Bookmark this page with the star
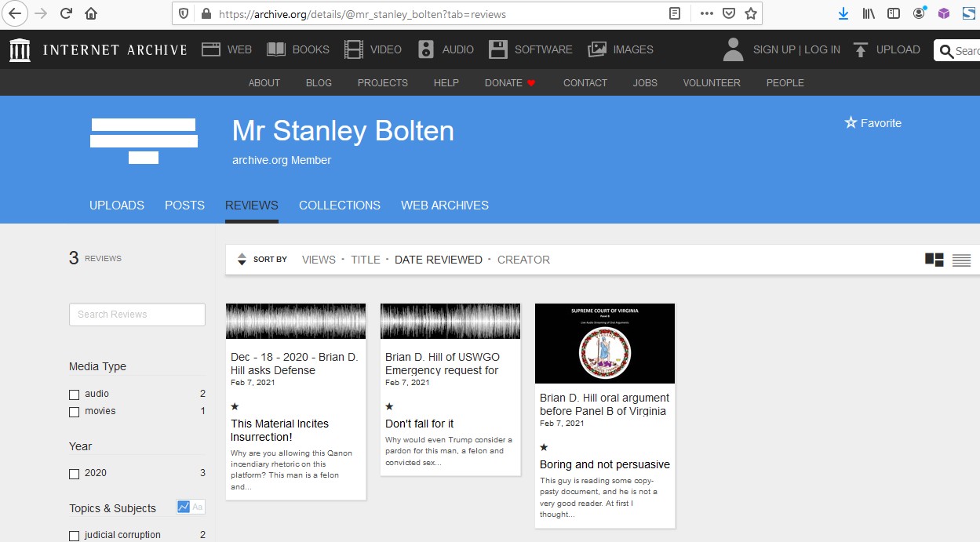The height and width of the screenshot is (542, 980). click(751, 13)
